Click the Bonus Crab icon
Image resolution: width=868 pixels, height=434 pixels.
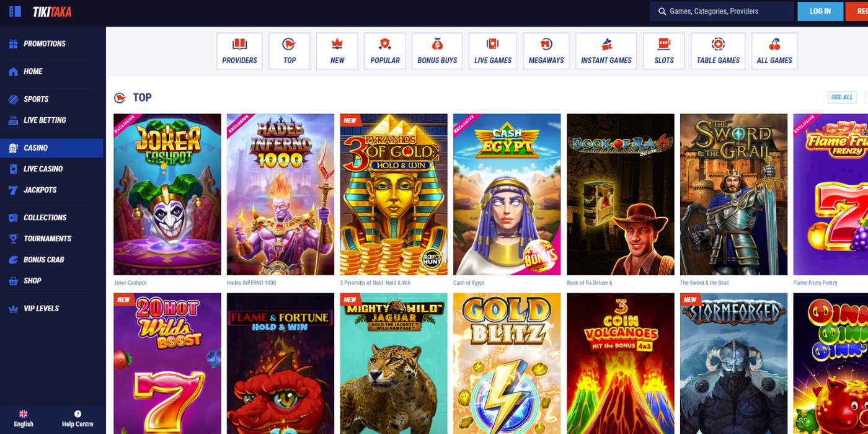tap(13, 260)
